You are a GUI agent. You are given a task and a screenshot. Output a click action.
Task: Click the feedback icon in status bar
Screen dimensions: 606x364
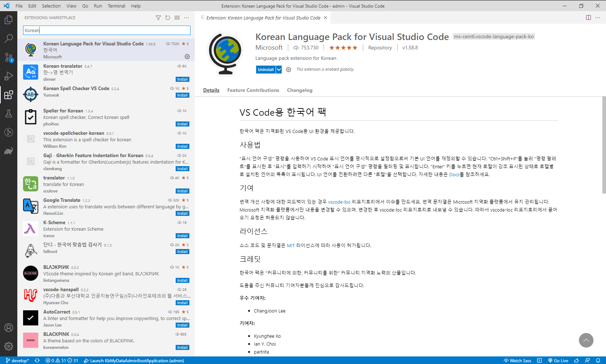click(587, 360)
